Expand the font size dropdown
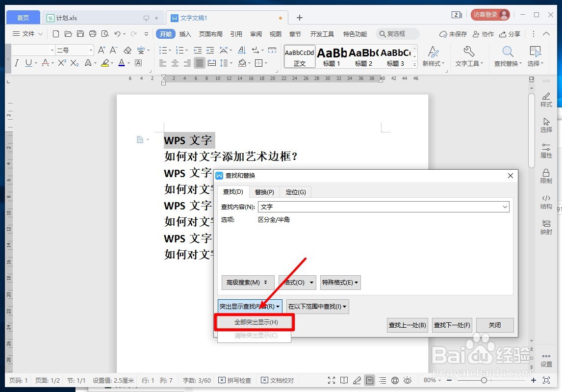Screen dimensions: 562x392 [x=91, y=50]
